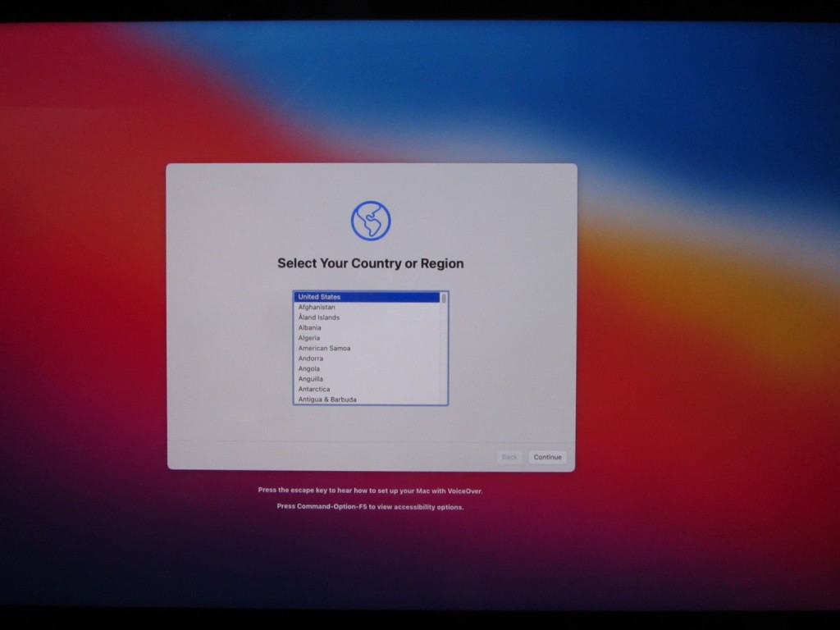Select Andorra in the country list
This screenshot has width=840, height=630.
click(x=367, y=358)
